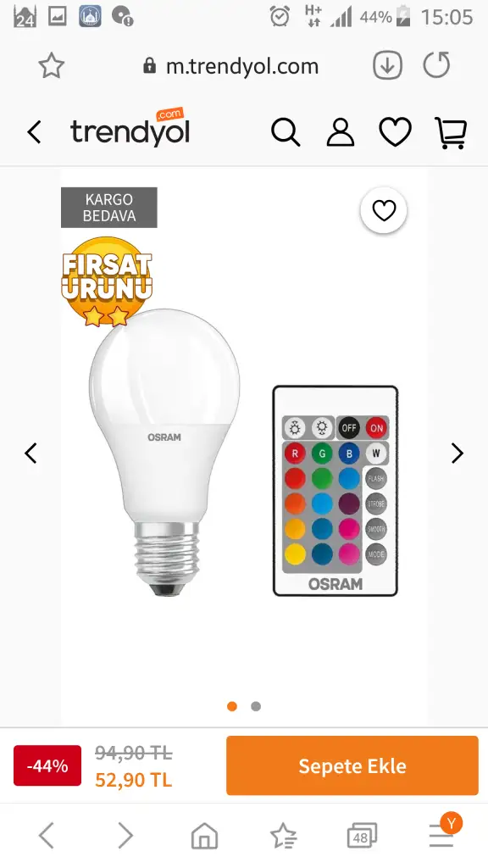
Task: Select the first carousel dot indicator
Action: point(232,706)
